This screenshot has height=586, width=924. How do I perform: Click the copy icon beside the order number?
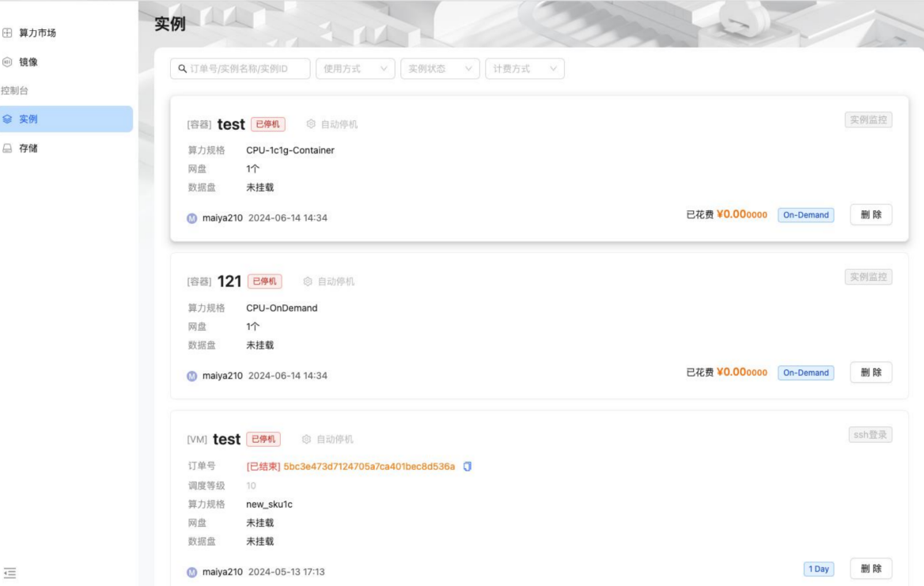click(x=467, y=466)
